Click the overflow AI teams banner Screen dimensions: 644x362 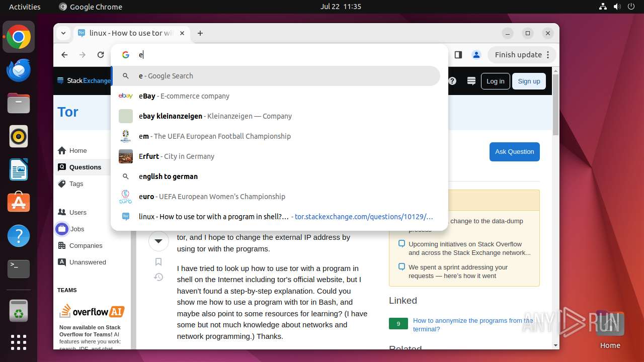92,311
